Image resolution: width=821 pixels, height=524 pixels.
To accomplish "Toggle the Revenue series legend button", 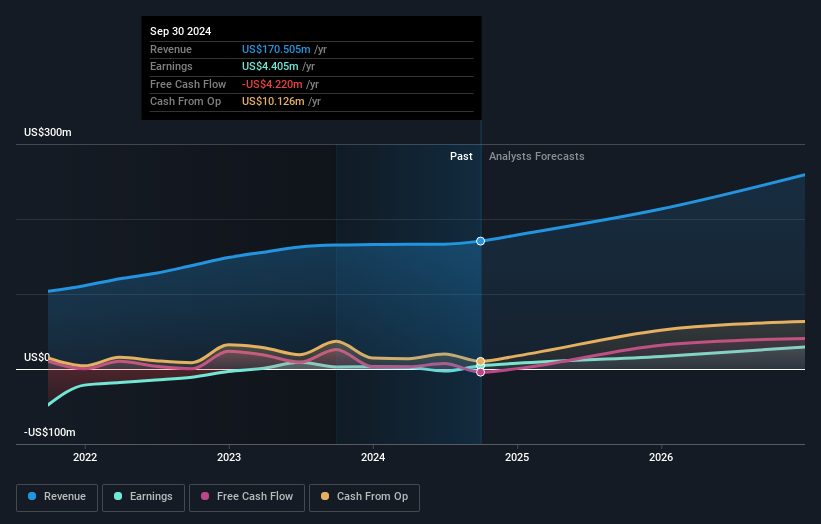I will tap(57, 497).
